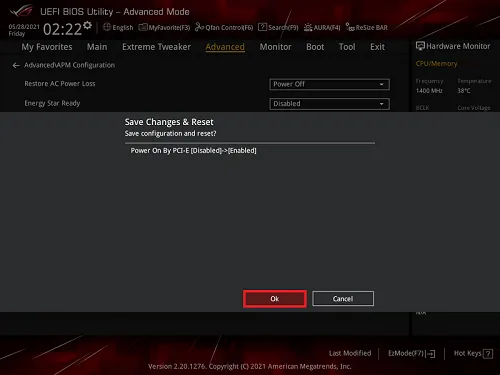Switch to the Main tab

pyautogui.click(x=97, y=47)
